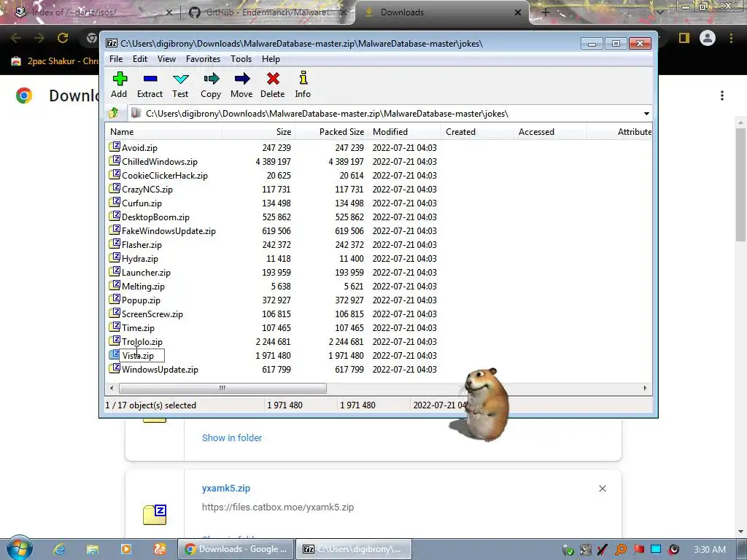Open the 2pac Shakur bookmark
This screenshot has width=747, height=560.
pyautogui.click(x=55, y=61)
